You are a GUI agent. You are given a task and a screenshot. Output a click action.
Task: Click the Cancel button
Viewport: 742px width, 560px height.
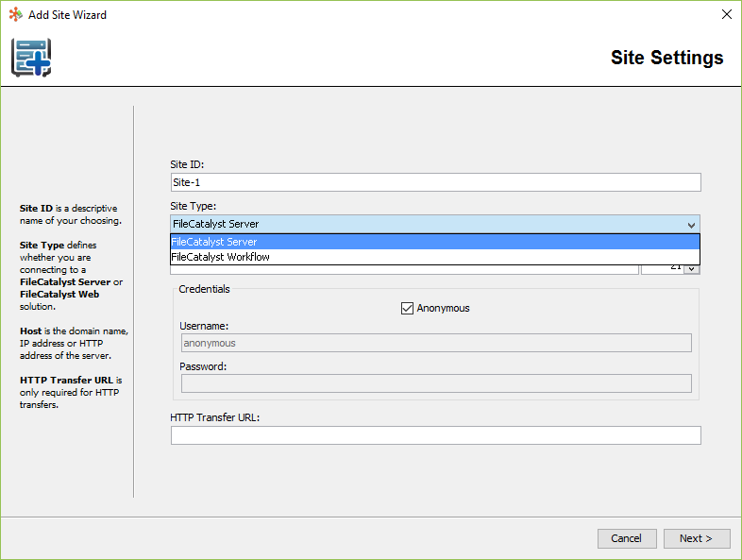tap(627, 538)
